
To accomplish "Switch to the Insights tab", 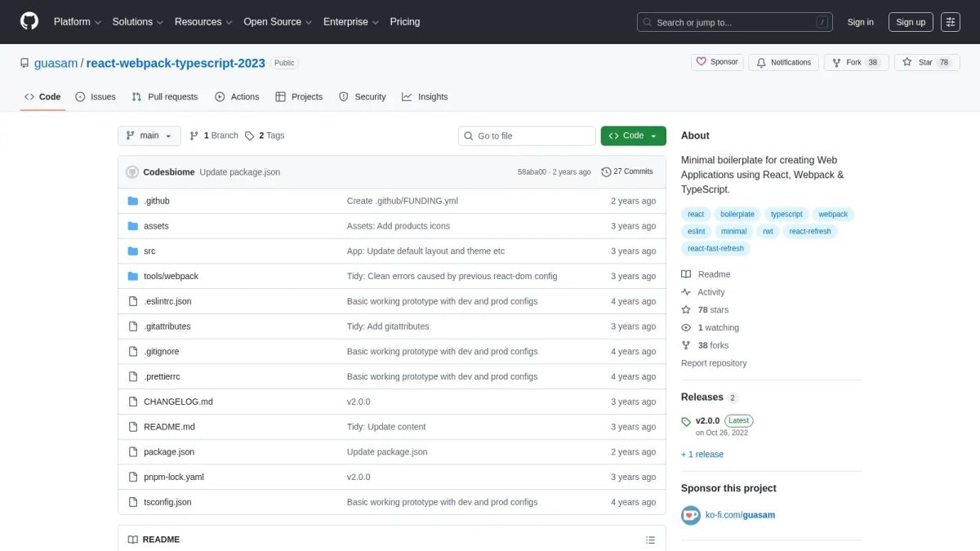I will [425, 96].
